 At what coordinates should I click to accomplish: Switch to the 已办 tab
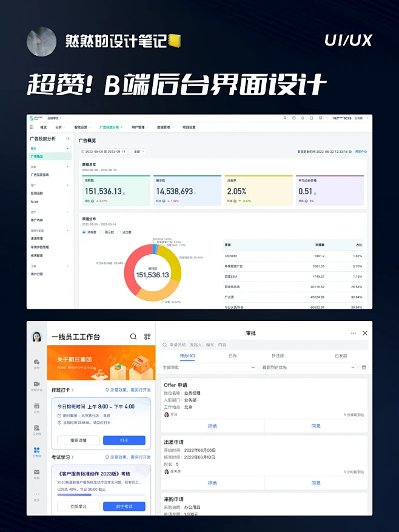click(x=233, y=355)
